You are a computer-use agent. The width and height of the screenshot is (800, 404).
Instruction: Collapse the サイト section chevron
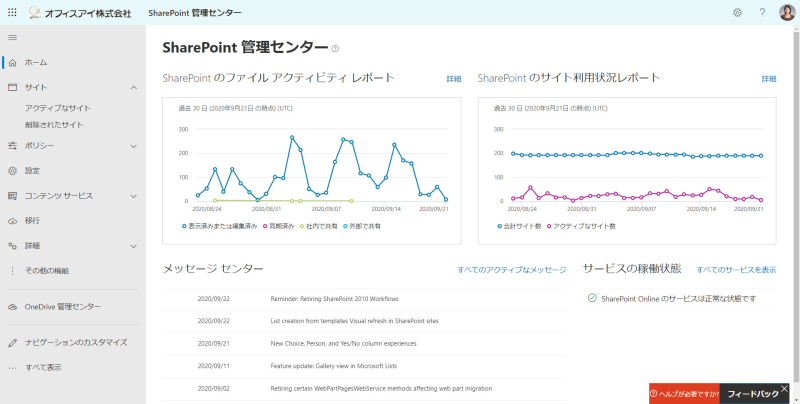[x=134, y=88]
